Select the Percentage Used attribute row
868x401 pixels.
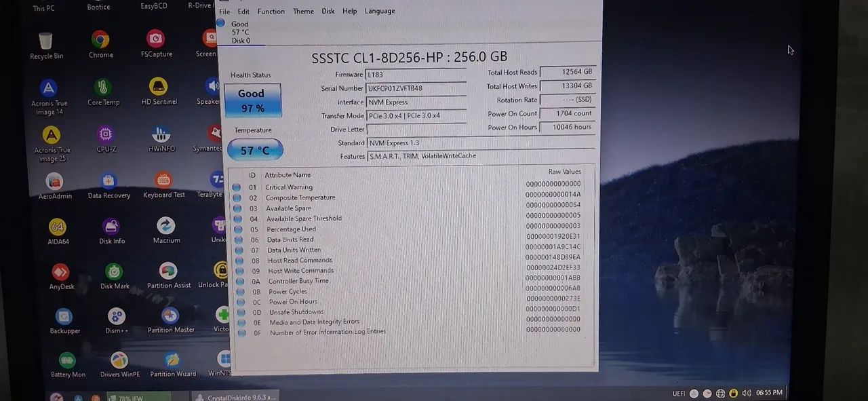coord(408,228)
